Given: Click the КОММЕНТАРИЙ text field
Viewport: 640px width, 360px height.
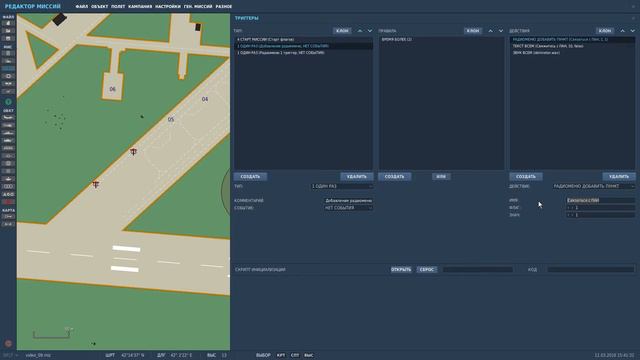Looking at the screenshot, I should (348, 200).
